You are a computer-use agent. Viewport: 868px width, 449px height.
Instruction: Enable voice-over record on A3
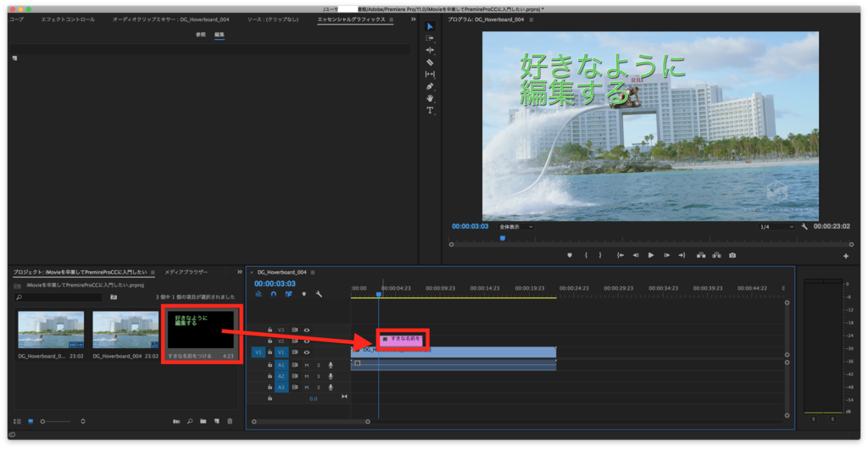[x=331, y=387]
